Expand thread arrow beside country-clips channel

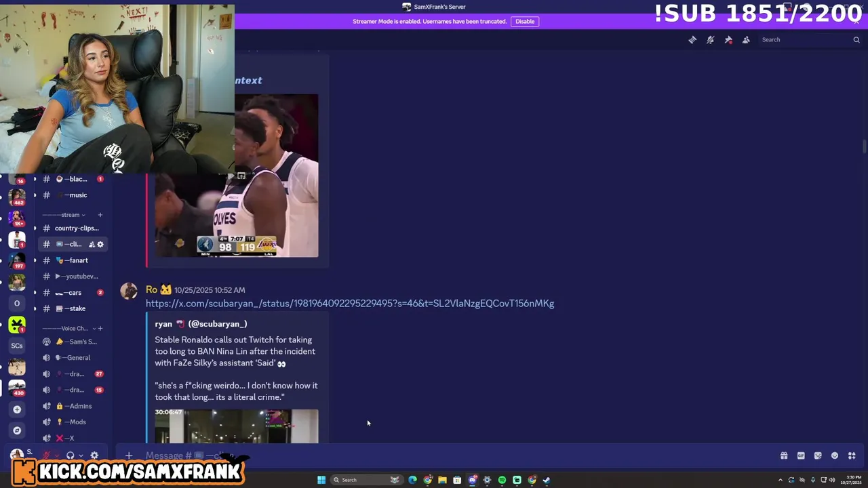pos(35,228)
